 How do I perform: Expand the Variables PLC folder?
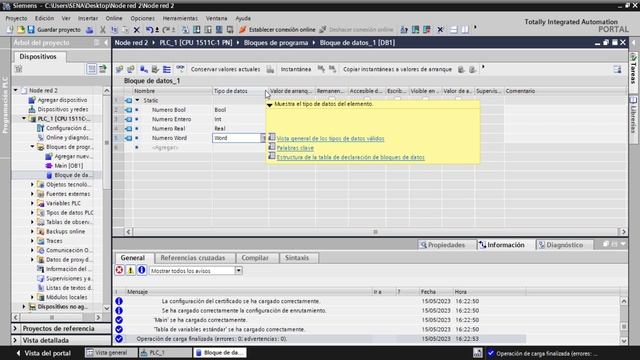[32, 203]
